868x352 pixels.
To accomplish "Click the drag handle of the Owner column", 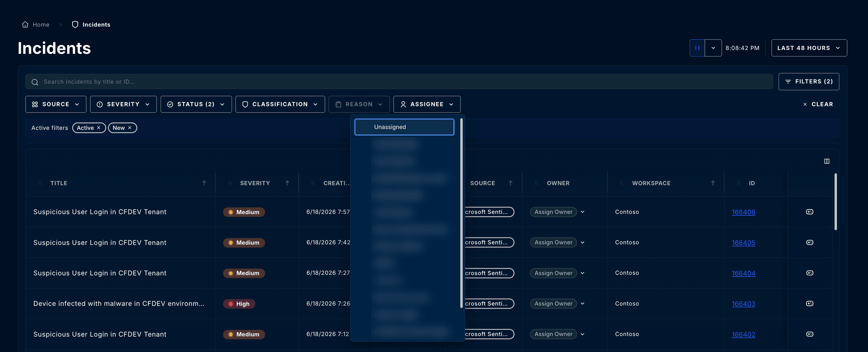I will (536, 183).
